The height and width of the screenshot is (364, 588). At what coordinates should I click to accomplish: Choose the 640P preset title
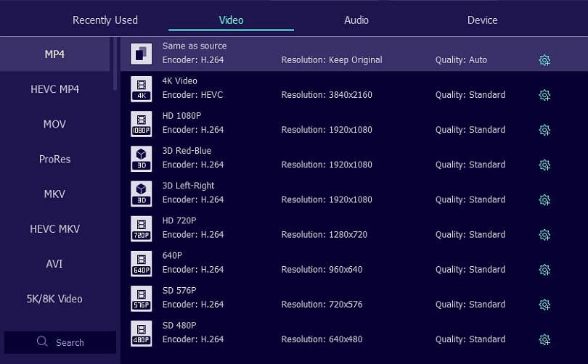pos(172,255)
